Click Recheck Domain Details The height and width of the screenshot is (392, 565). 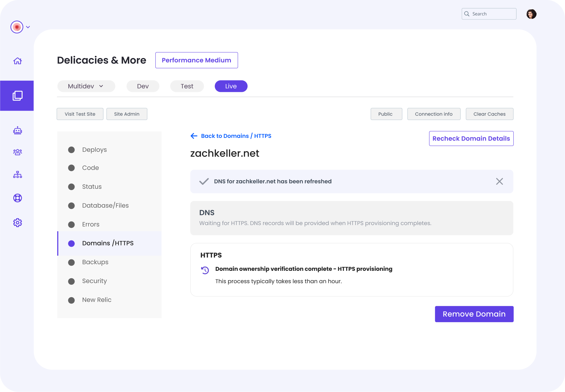(x=471, y=138)
